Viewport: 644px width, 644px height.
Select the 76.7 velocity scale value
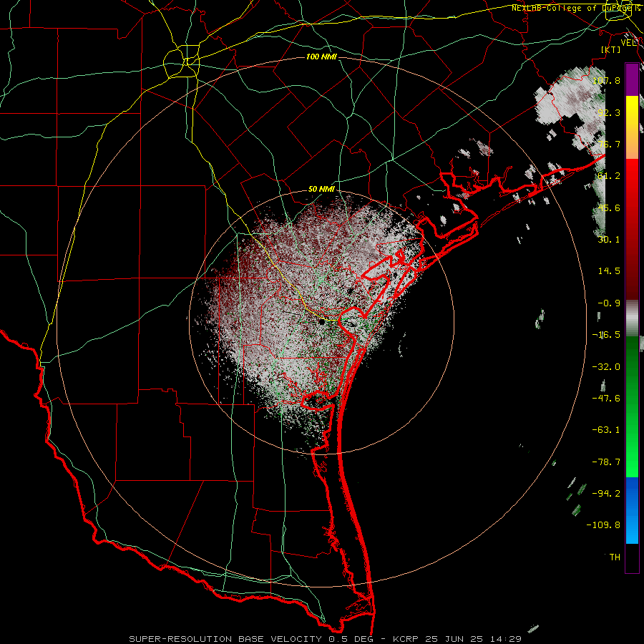[609, 144]
